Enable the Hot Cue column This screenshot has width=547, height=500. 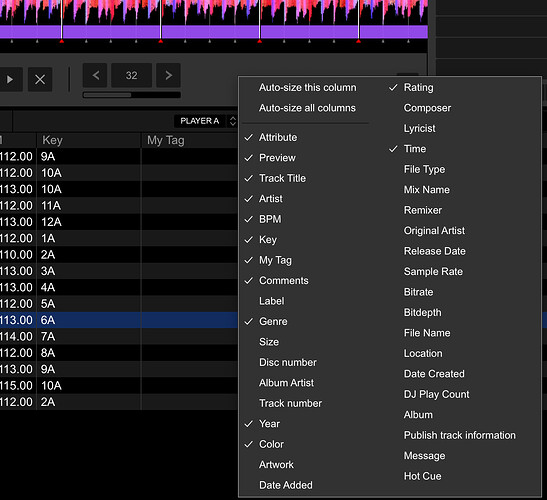coord(422,476)
